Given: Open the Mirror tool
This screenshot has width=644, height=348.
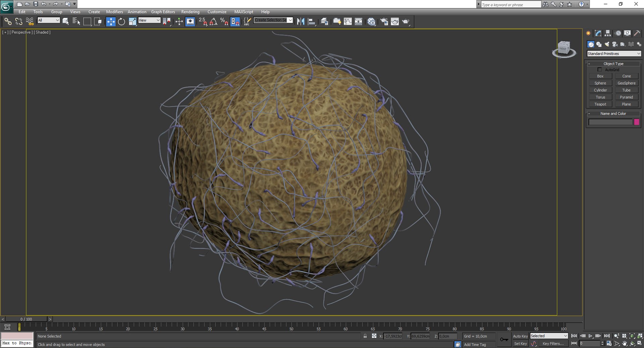Looking at the screenshot, I should [x=301, y=22].
